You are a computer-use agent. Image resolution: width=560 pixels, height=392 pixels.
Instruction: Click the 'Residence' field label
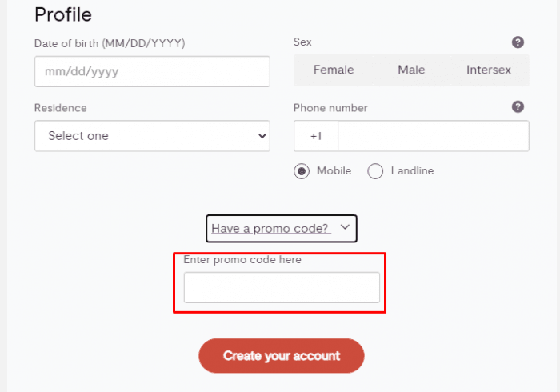(x=61, y=108)
